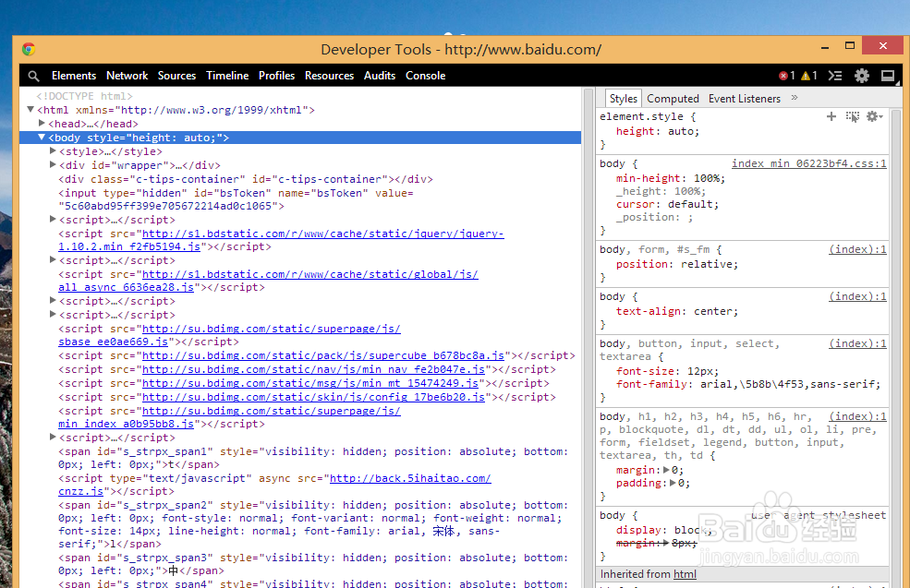This screenshot has width=910, height=588.
Task: Select the DOCTYPE html row
Action: coord(84,96)
